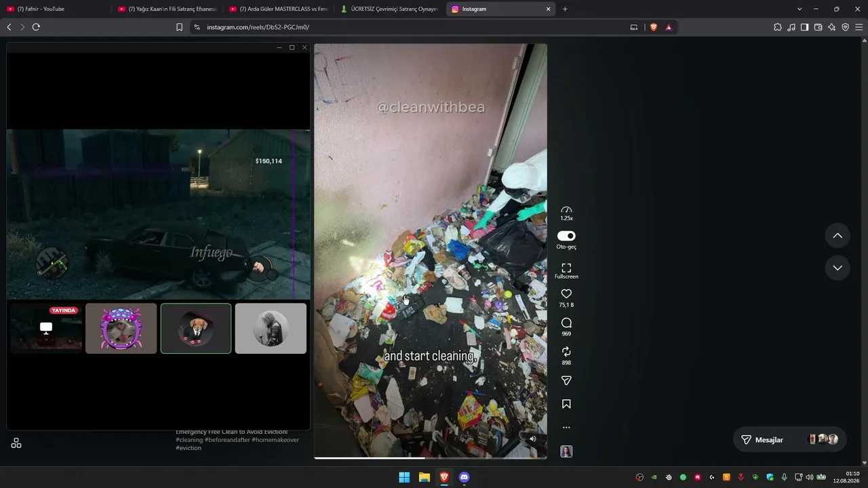Change playback speed 1.25x

coord(566,213)
